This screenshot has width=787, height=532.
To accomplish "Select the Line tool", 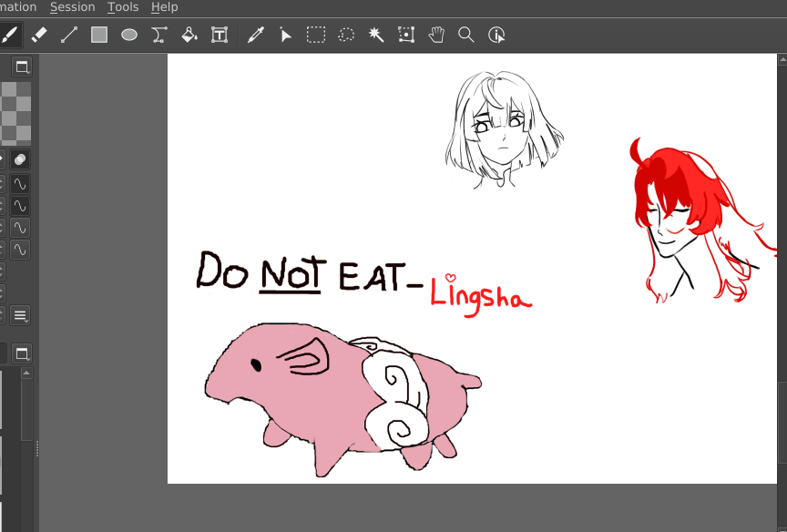I will coord(69,36).
